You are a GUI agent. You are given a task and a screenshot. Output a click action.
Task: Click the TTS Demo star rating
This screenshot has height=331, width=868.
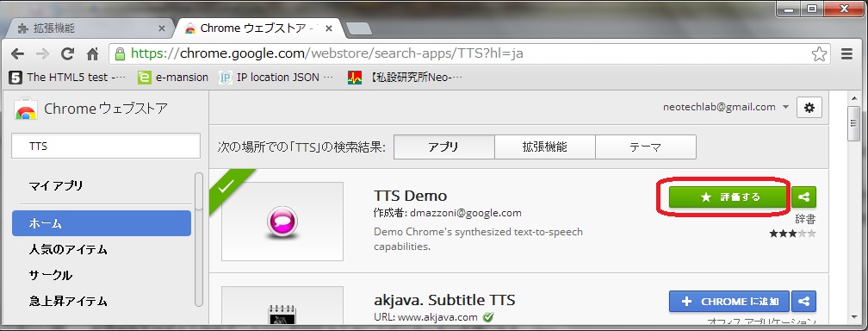coord(792,234)
